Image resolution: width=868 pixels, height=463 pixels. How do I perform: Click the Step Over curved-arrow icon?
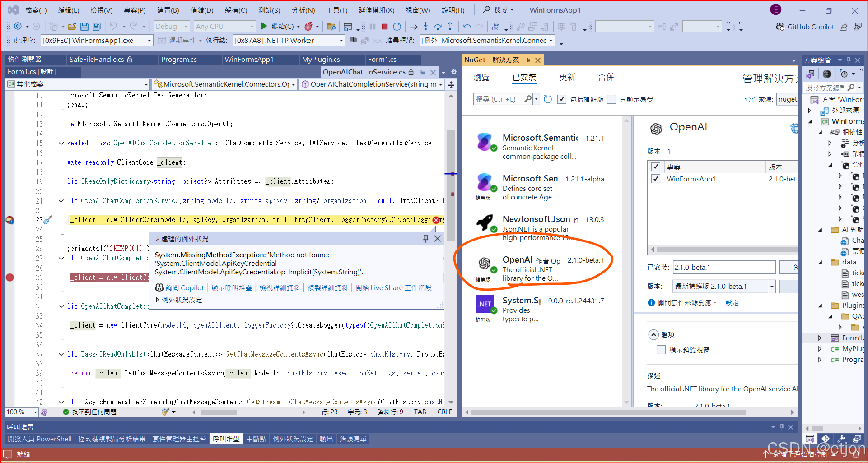point(438,27)
